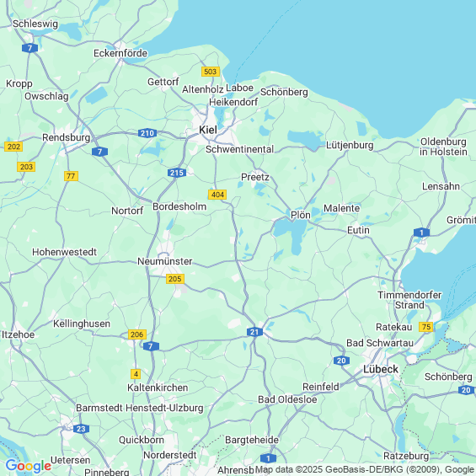Select the Eckernförde town label
The image size is (476, 476).
click(x=120, y=53)
